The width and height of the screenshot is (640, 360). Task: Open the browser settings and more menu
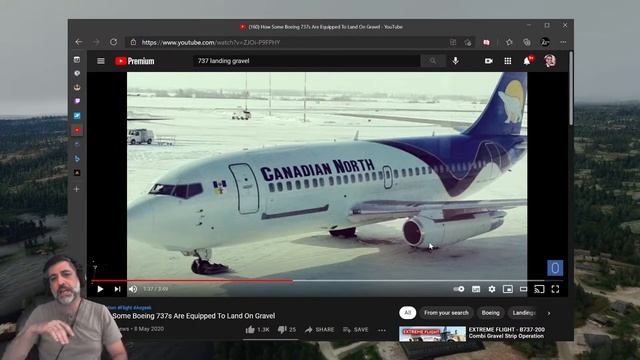563,42
